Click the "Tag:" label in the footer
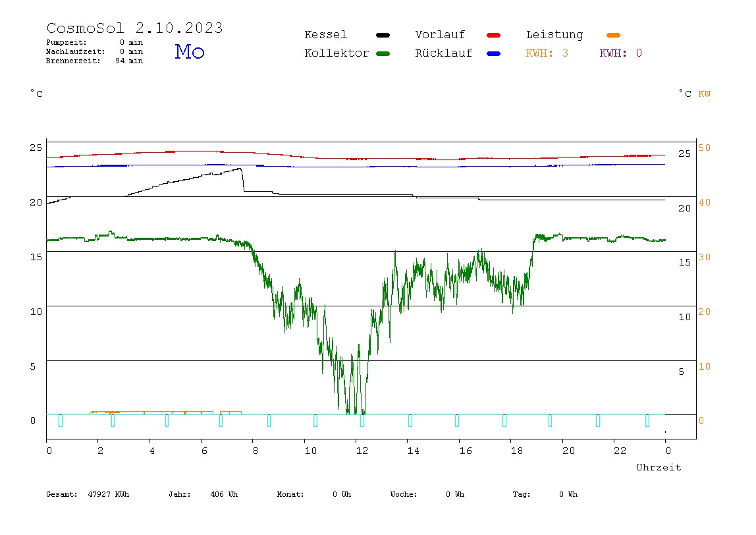The width and height of the screenshot is (756, 535). click(x=522, y=494)
